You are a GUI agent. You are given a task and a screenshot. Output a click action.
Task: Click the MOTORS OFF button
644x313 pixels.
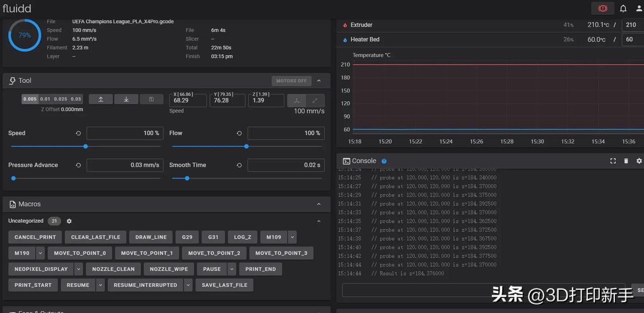[x=291, y=81]
